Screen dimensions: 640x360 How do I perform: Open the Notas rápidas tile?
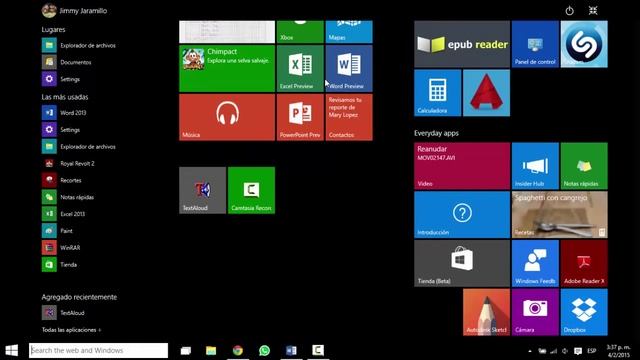584,166
